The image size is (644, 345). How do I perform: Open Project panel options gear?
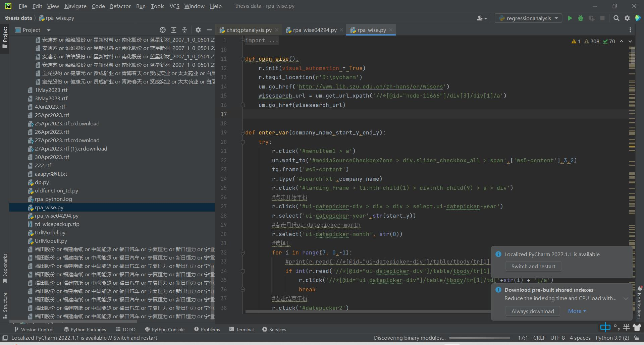[198, 30]
